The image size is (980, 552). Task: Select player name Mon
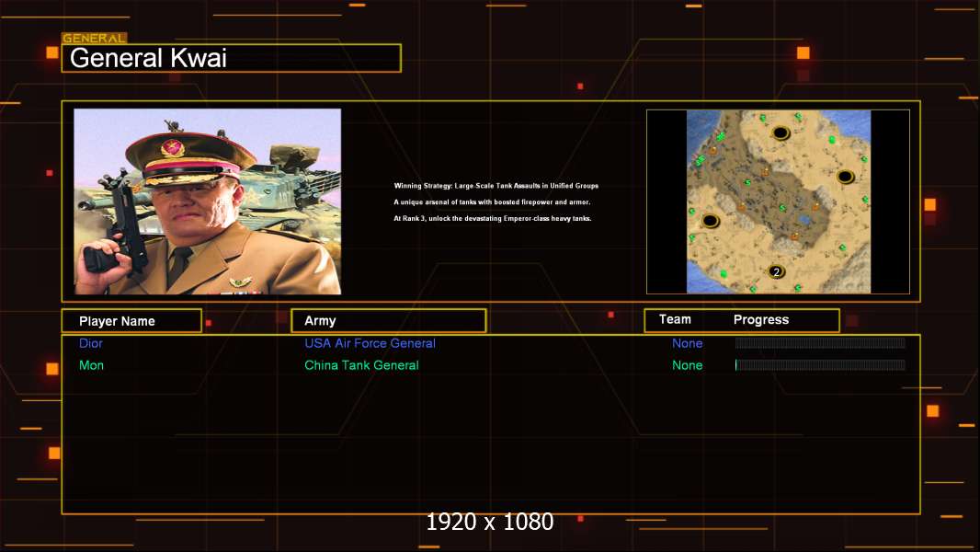(91, 365)
